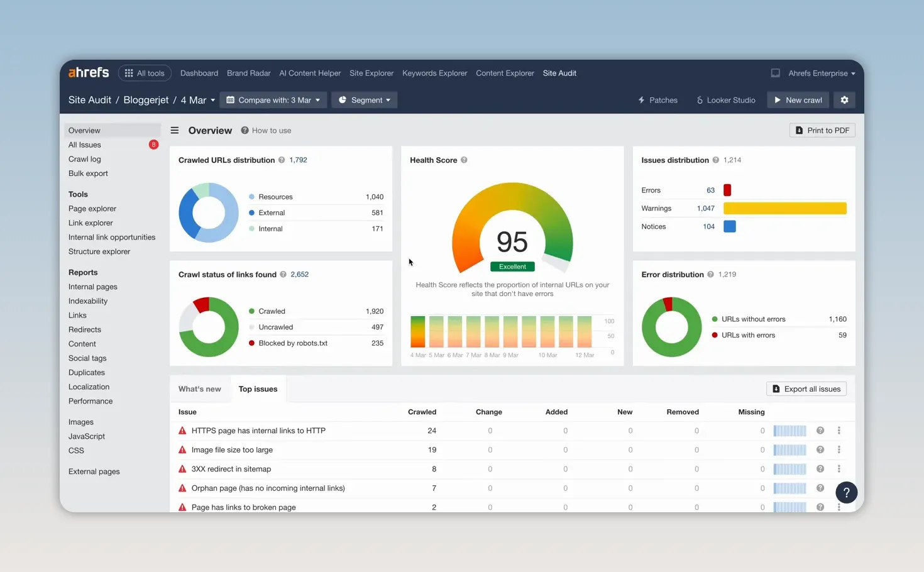The width and height of the screenshot is (924, 572).
Task: Toggle the sidebar hamburger menu icon
Action: pos(175,130)
